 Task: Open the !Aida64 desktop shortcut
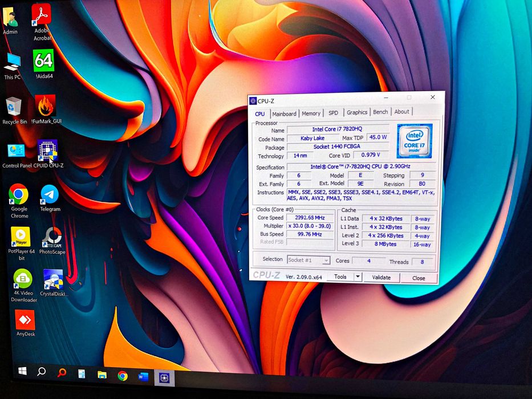[x=44, y=64]
